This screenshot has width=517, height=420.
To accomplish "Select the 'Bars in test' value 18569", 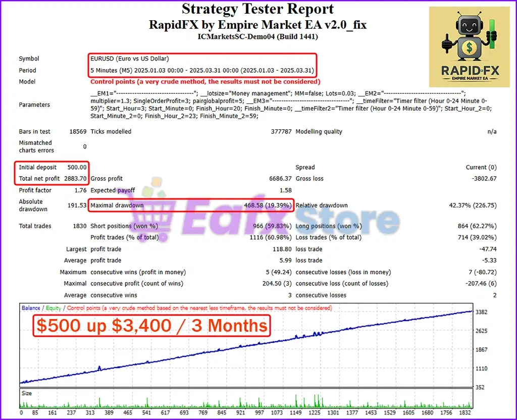I will coord(78,132).
